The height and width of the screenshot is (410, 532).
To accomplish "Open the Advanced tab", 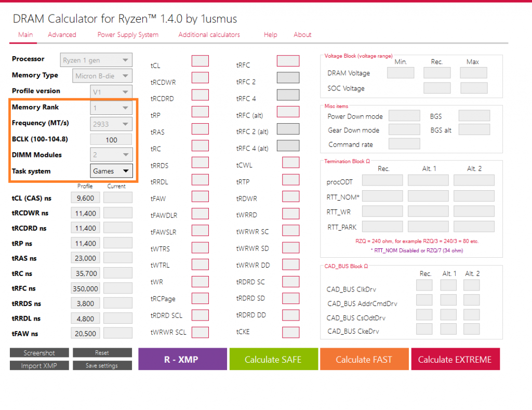I will pos(62,35).
